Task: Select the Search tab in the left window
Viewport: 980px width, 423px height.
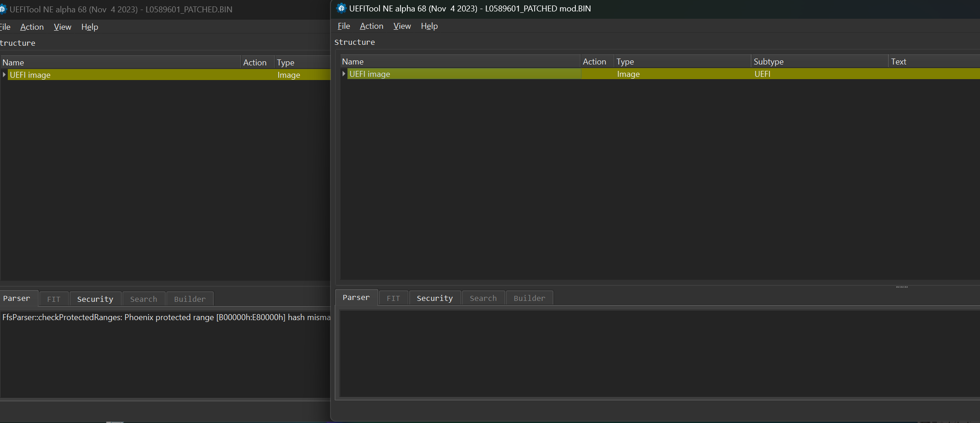Action: point(143,299)
